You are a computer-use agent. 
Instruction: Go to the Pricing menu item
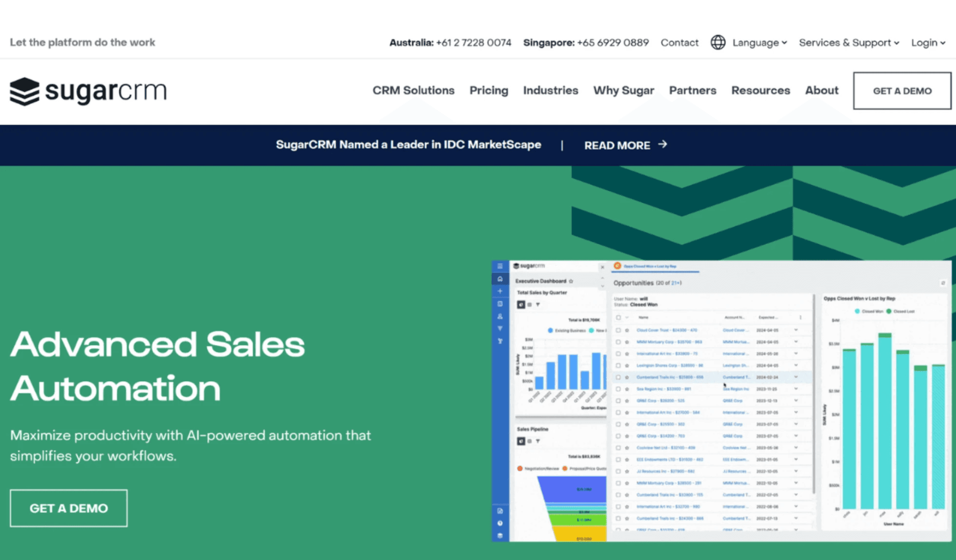(x=489, y=91)
